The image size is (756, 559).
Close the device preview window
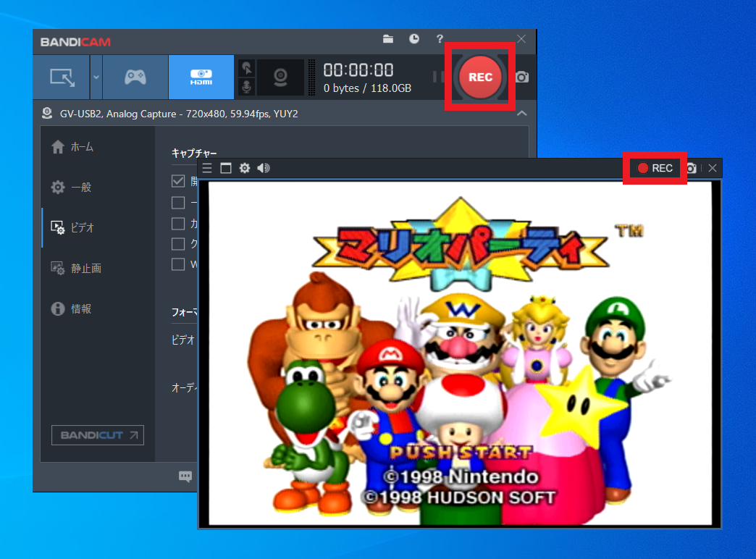[713, 168]
